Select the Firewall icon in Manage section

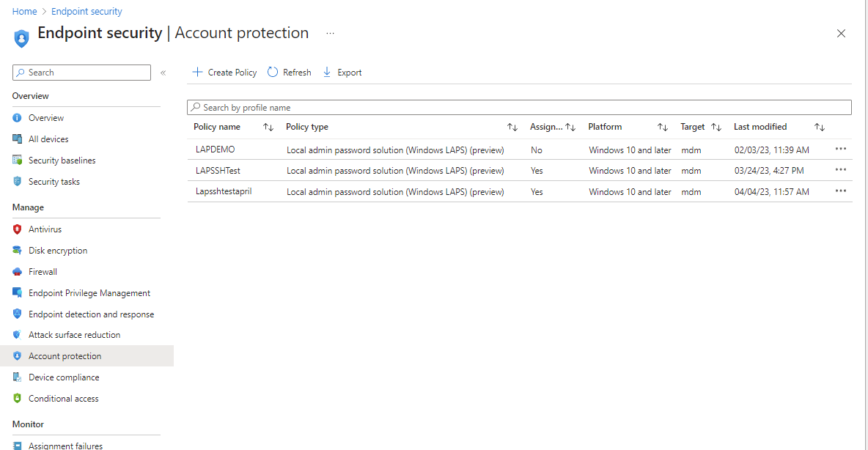coord(17,272)
